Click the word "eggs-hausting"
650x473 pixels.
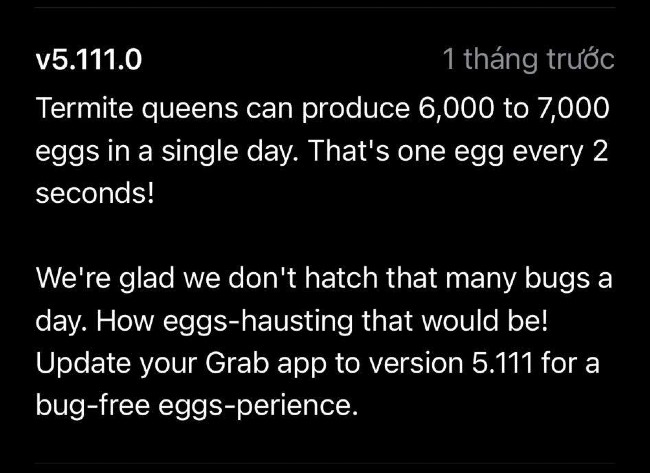point(257,321)
